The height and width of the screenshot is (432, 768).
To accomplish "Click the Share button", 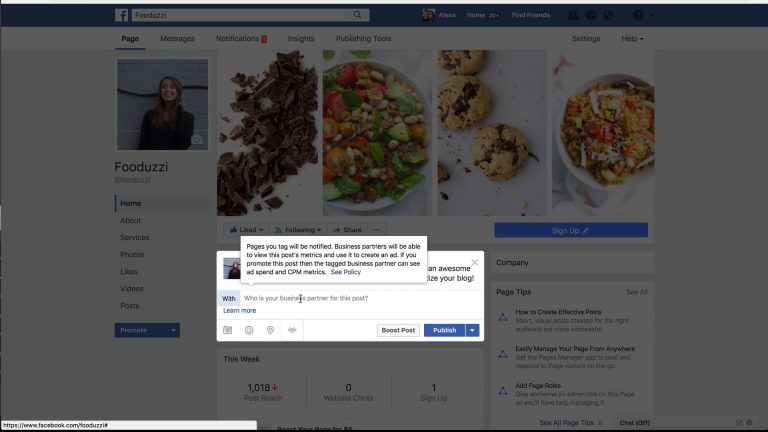I will point(348,230).
